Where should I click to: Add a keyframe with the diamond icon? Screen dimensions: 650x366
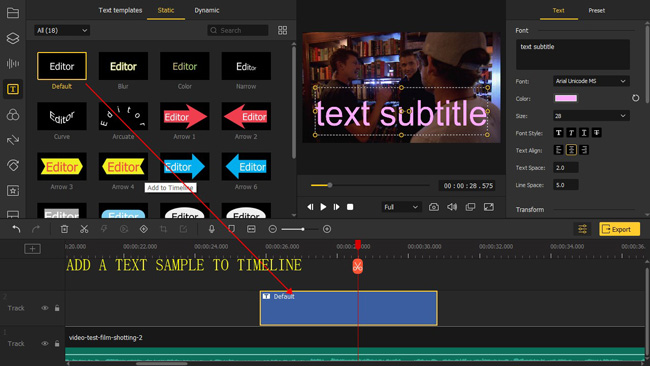(143, 229)
